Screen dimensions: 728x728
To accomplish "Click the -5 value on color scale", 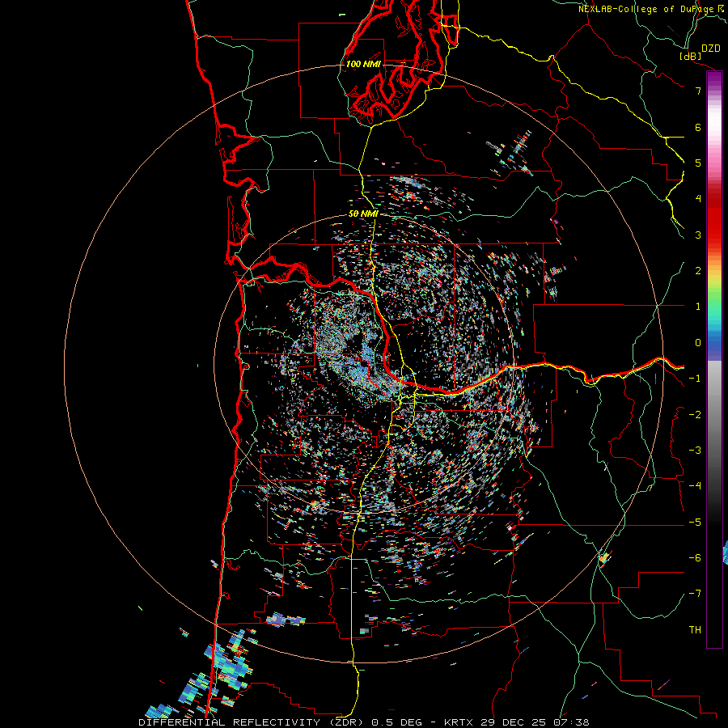I will click(695, 523).
